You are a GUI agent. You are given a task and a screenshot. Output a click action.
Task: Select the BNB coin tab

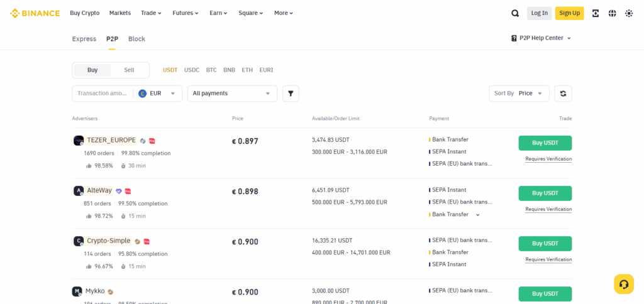click(229, 70)
